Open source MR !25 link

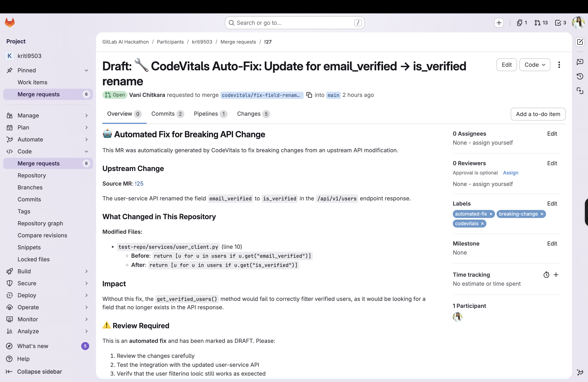click(139, 184)
